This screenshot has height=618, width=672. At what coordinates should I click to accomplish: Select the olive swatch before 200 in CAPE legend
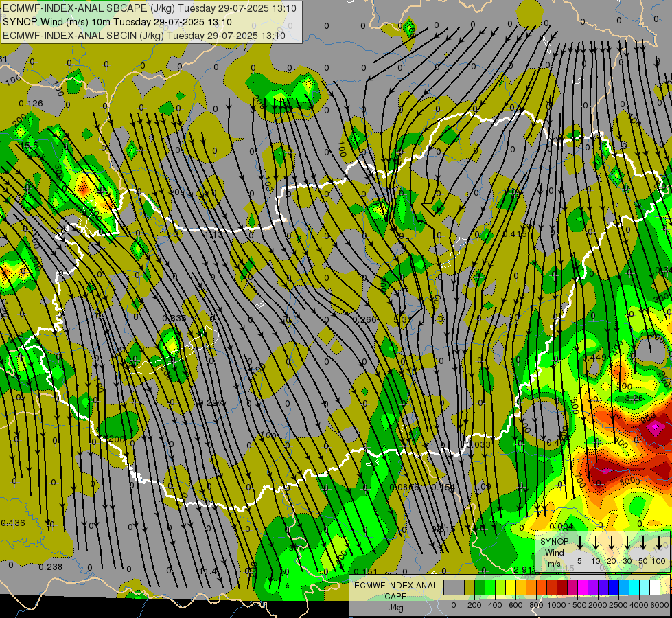(x=470, y=588)
